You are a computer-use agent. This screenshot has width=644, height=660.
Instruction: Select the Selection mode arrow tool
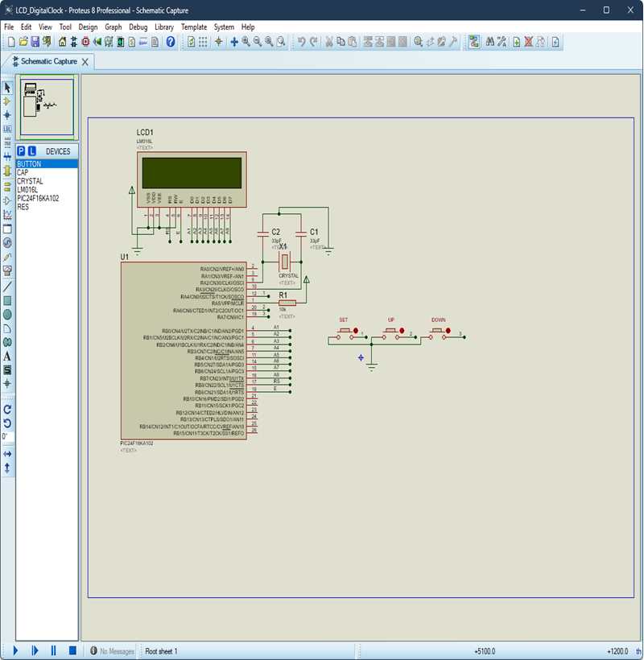(8, 87)
